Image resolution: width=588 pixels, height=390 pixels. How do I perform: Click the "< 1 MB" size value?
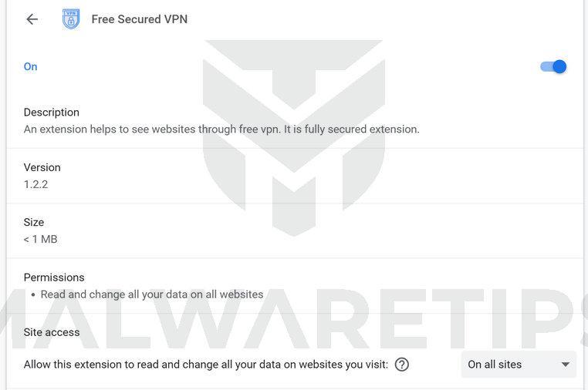click(40, 239)
